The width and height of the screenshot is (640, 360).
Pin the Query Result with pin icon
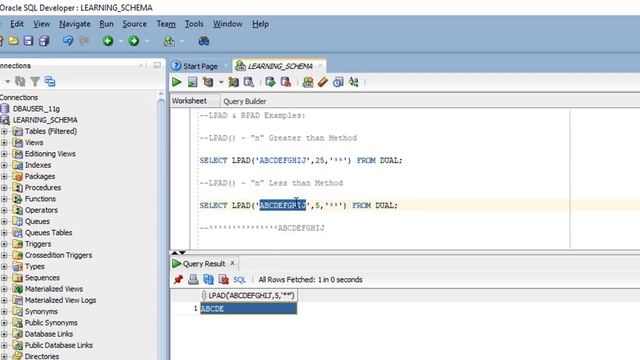pyautogui.click(x=178, y=280)
